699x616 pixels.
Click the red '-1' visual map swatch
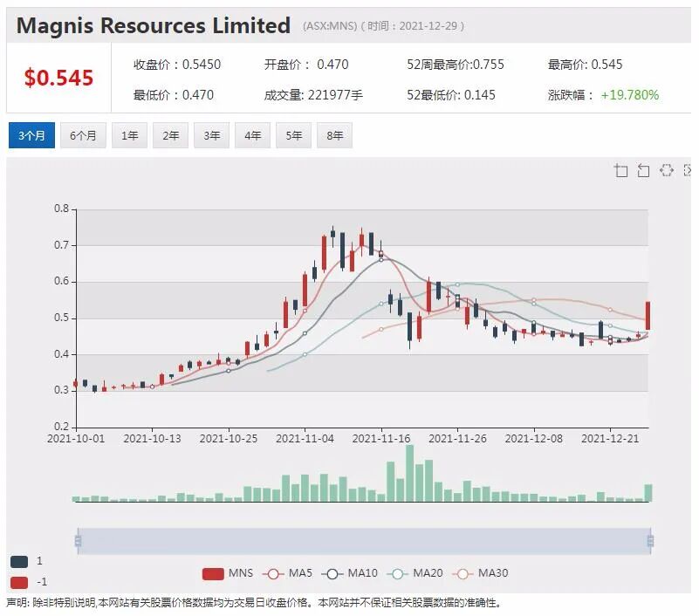tap(19, 582)
